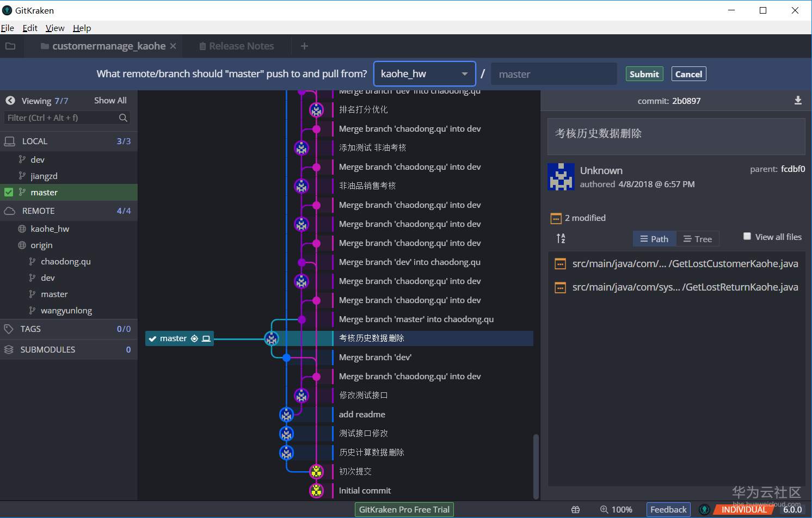Viewport: 812px width, 518px height.
Task: Click the INDIVIDUAL license badge
Action: click(x=744, y=510)
